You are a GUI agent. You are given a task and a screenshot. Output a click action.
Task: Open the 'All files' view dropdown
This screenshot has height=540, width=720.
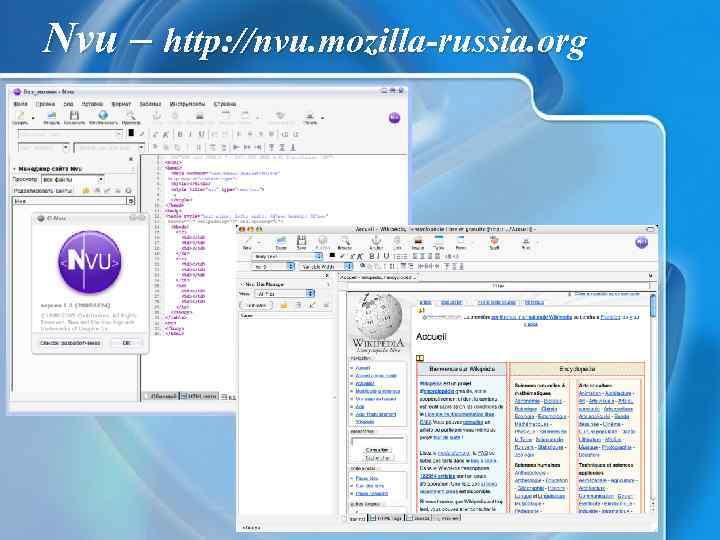285,293
